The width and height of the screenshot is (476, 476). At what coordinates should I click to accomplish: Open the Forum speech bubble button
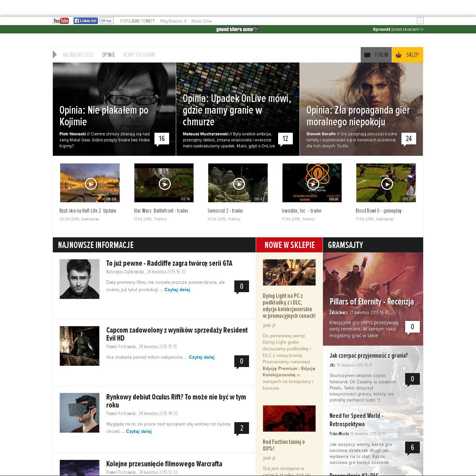(376, 55)
